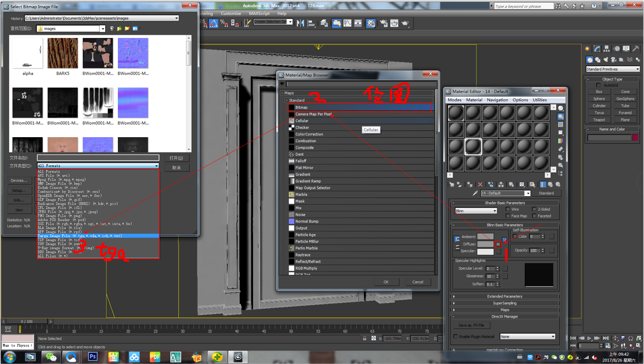The height and width of the screenshot is (364, 644).
Task: Open Modify tab in command panel
Action: tap(597, 49)
